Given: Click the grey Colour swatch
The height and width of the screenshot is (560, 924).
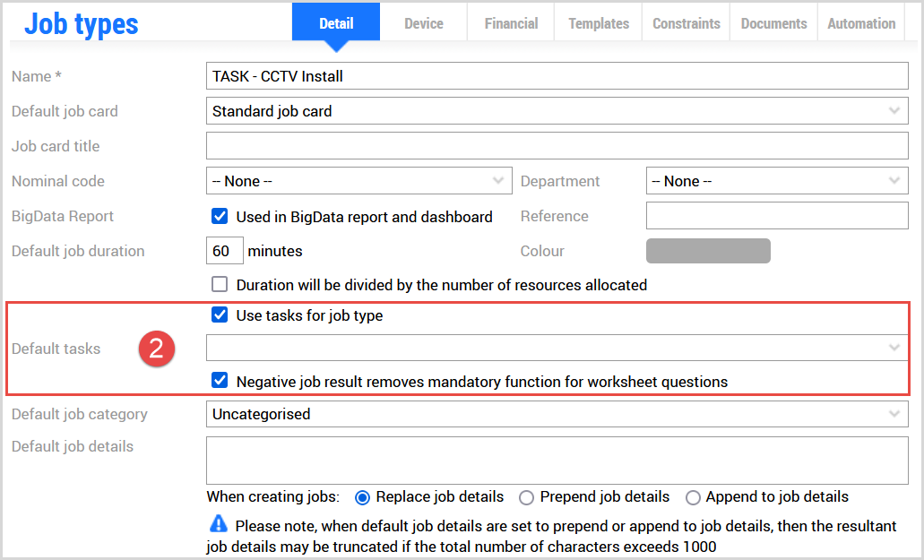Looking at the screenshot, I should click(708, 251).
